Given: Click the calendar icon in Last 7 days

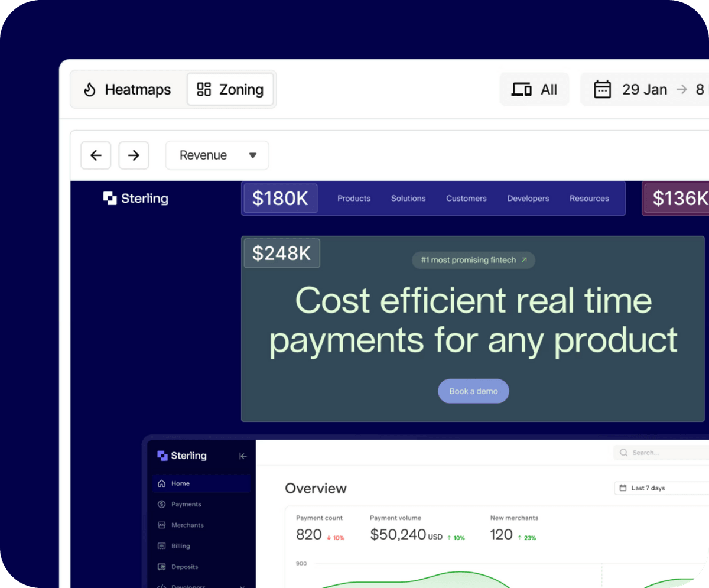Looking at the screenshot, I should point(623,488).
